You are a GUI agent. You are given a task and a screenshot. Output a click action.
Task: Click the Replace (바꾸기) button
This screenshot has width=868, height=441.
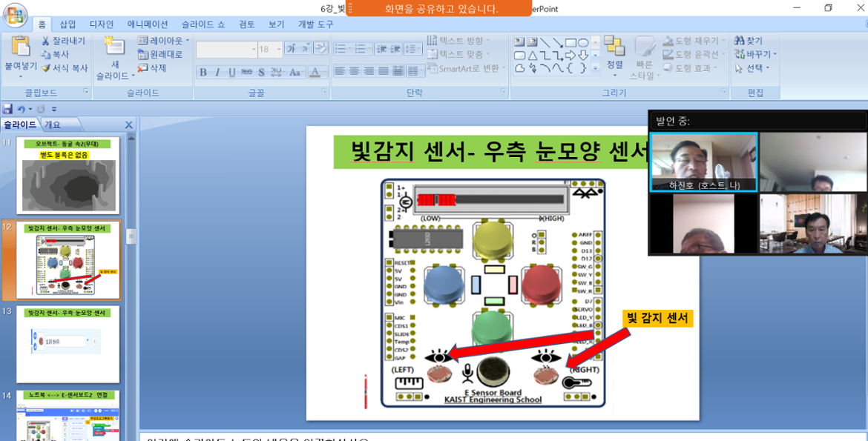tap(755, 54)
